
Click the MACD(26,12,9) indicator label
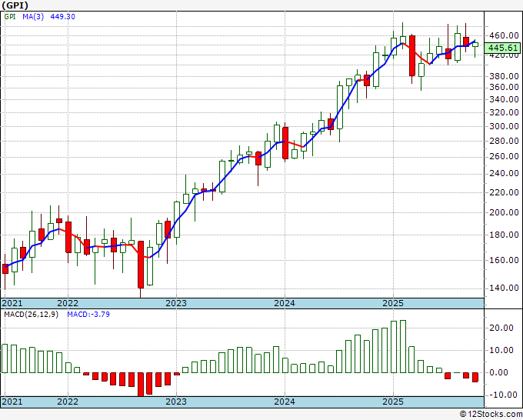click(31, 315)
